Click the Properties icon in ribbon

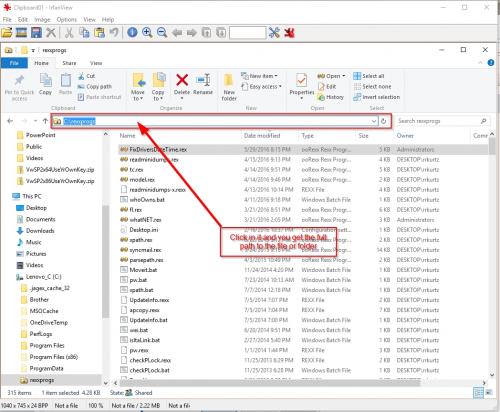pyautogui.click(x=302, y=80)
